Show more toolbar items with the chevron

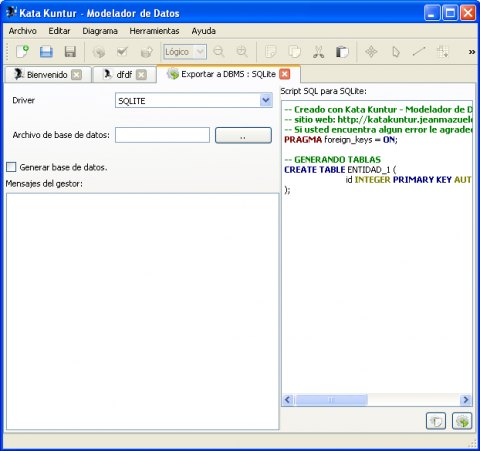tap(472, 52)
